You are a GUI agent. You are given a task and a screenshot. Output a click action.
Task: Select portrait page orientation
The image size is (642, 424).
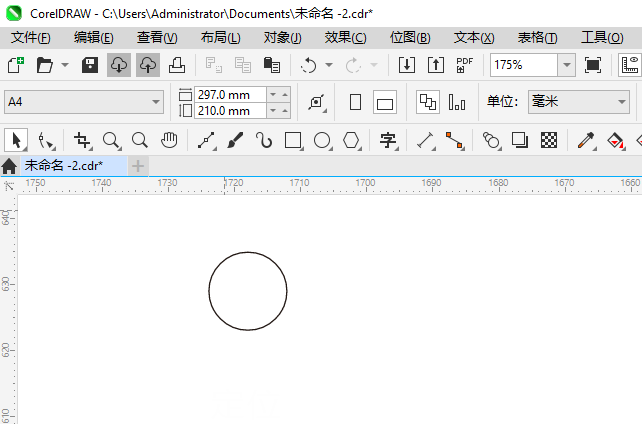(355, 102)
